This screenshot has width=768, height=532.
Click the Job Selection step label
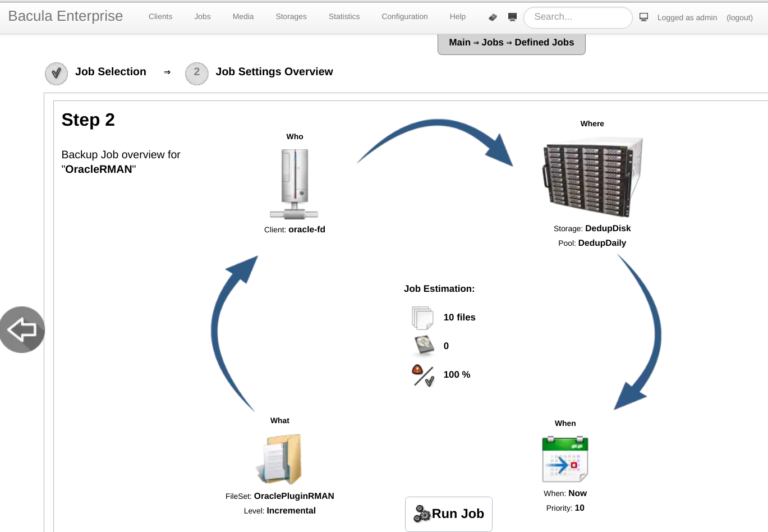111,72
